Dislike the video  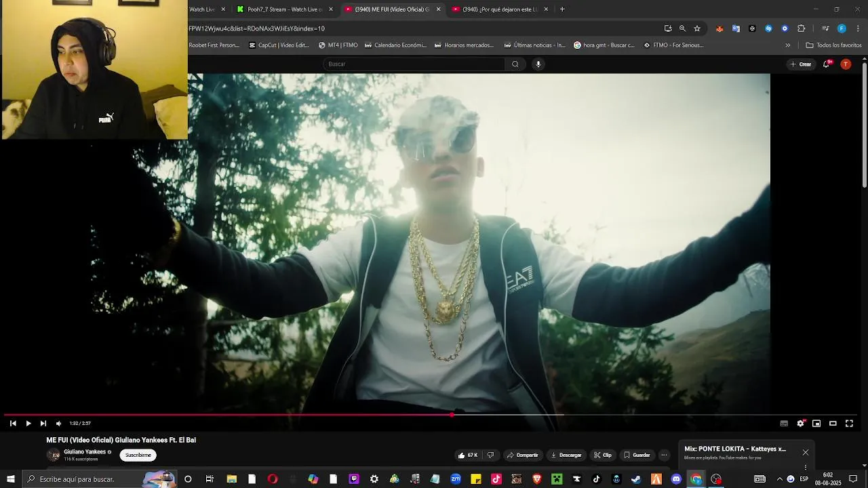point(490,455)
